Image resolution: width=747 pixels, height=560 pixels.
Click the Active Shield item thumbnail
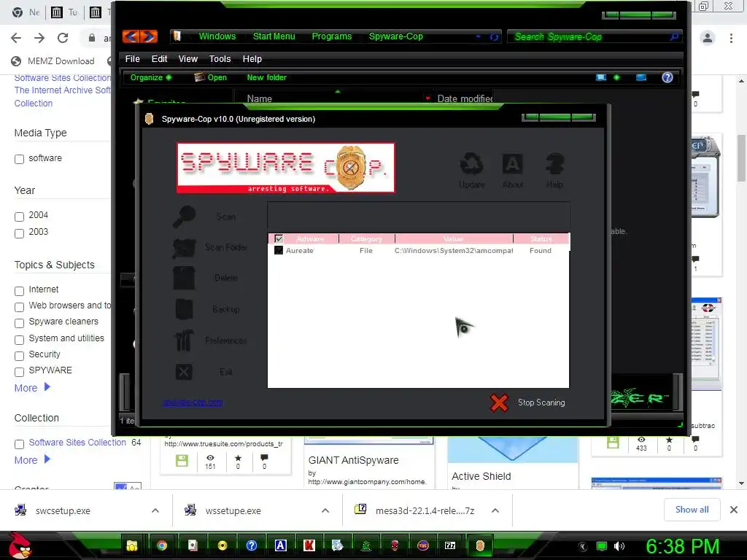(x=512, y=450)
